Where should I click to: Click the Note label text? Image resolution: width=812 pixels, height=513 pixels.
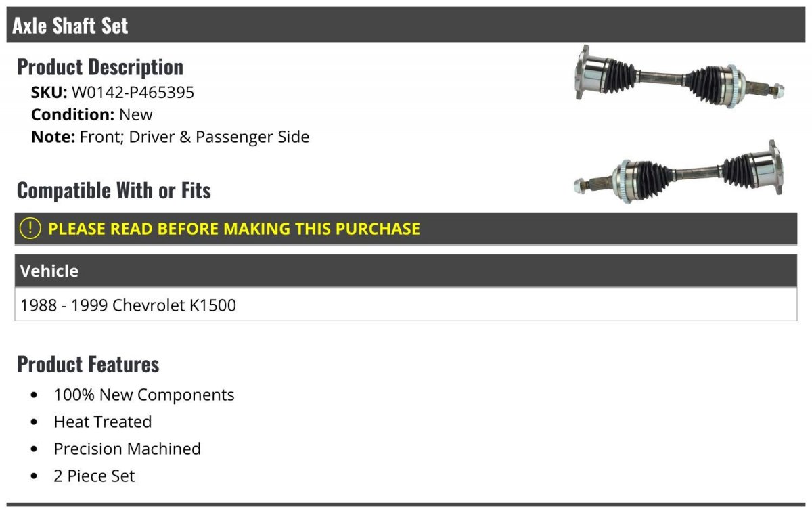pos(52,137)
